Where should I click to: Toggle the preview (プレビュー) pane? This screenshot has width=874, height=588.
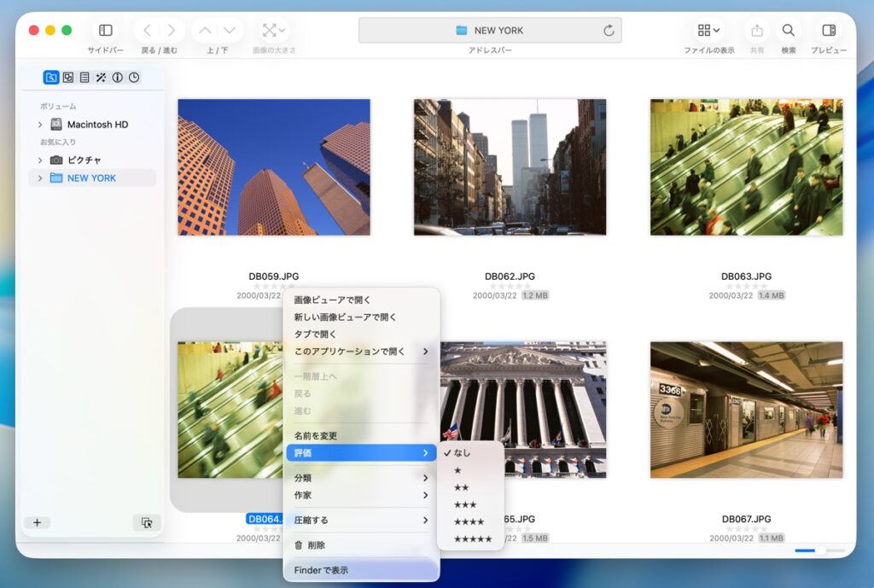click(x=828, y=31)
